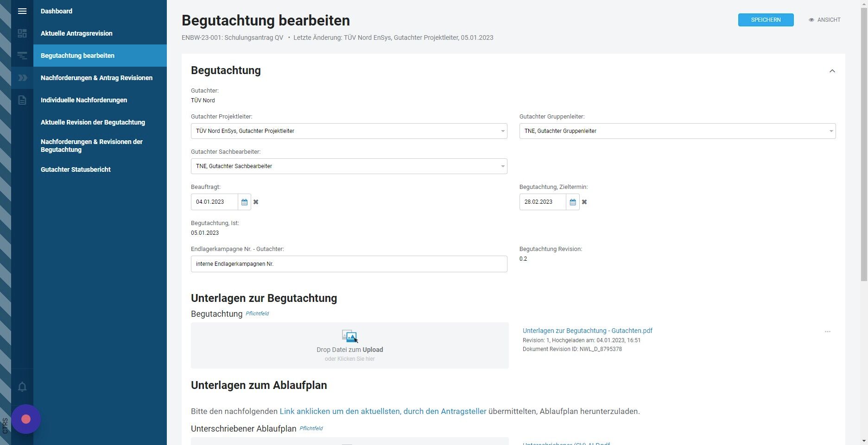This screenshot has width=868, height=445.
Task: Open the hamburger menu icon
Action: pos(22,11)
